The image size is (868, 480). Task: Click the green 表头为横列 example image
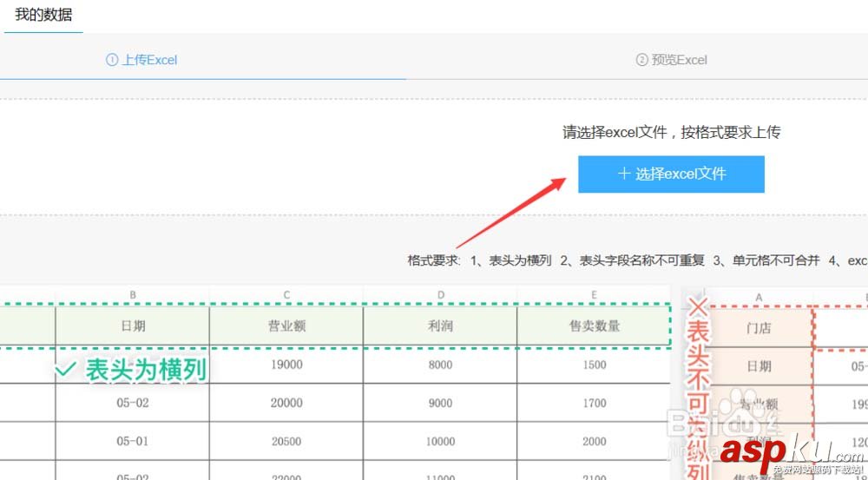click(335, 382)
